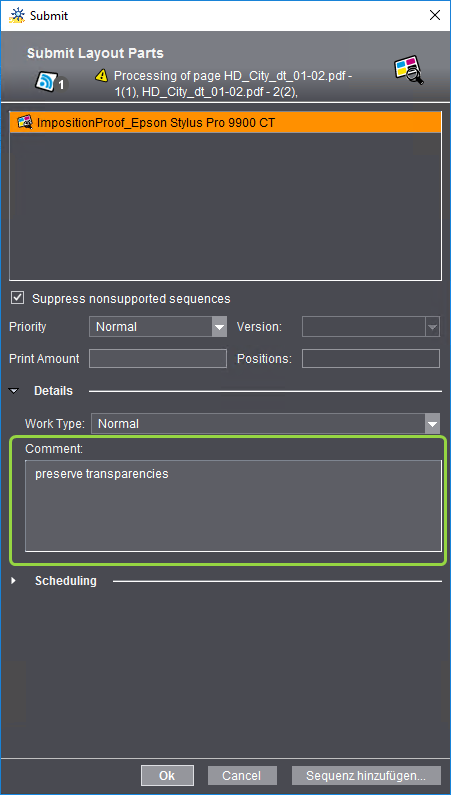Click the Positions input field
This screenshot has width=451, height=795.
click(x=371, y=358)
